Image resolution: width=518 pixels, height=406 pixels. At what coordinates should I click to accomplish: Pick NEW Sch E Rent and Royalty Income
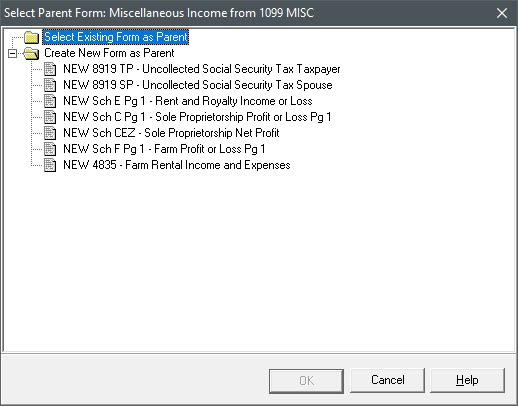tap(188, 101)
